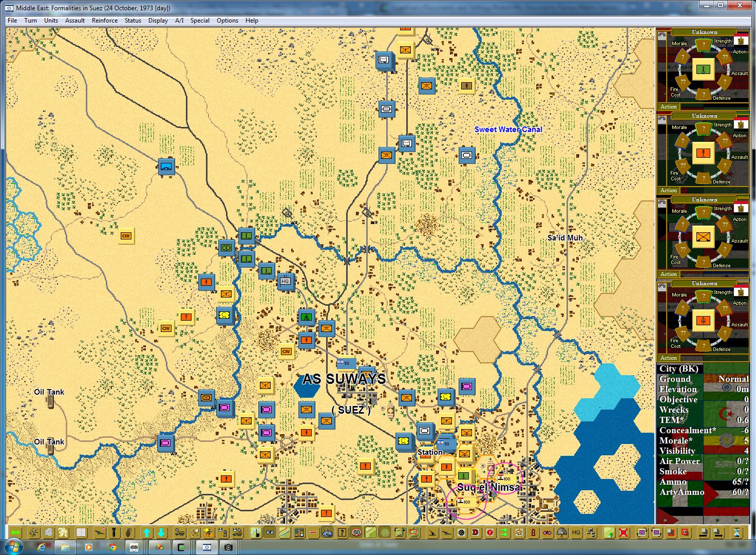Click the HQ toolbar icon
This screenshot has height=555, width=756.
pos(576,532)
